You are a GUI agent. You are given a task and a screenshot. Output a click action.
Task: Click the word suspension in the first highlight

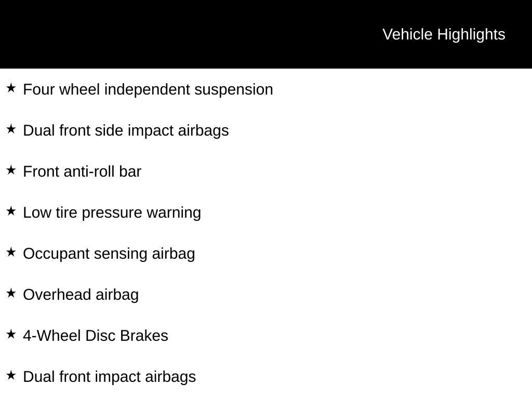[234, 89]
